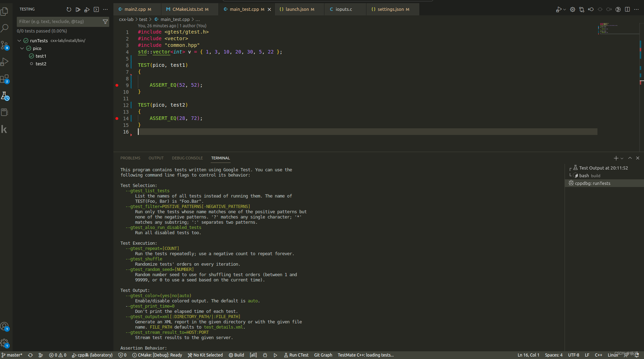The image size is (644, 359).
Task: Change the [all] build target
Action: coord(253,355)
